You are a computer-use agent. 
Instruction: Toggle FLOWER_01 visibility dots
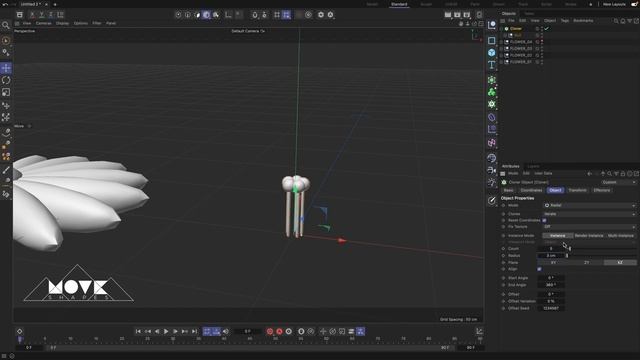pos(542,62)
